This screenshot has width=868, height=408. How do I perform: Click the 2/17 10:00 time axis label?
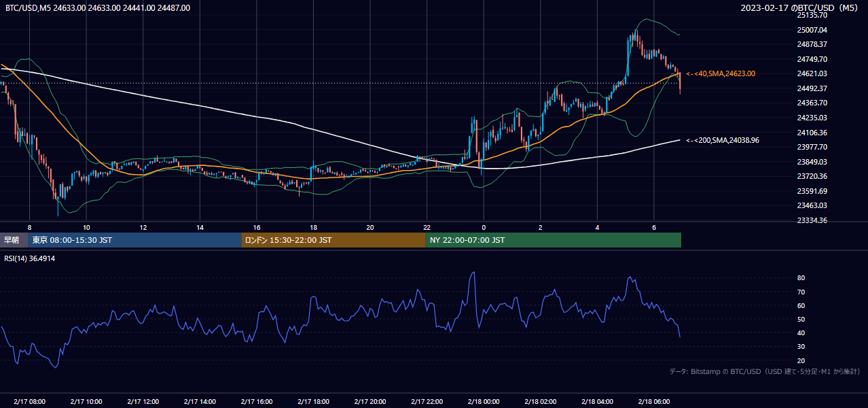tap(86, 402)
